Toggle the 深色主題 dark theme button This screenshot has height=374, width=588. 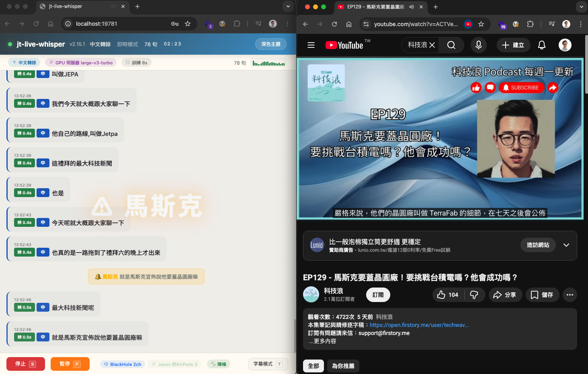coord(271,44)
